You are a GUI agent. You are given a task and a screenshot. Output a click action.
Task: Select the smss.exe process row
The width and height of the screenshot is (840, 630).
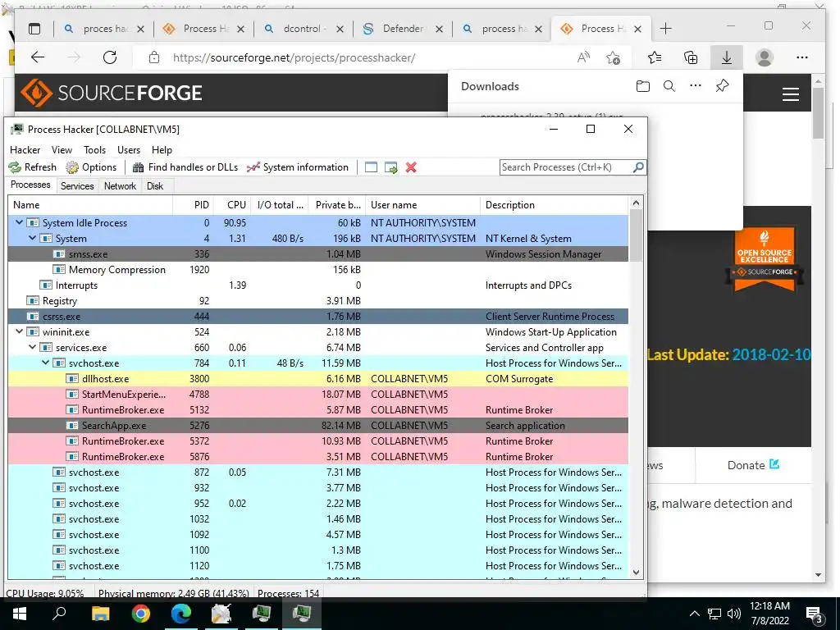318,254
